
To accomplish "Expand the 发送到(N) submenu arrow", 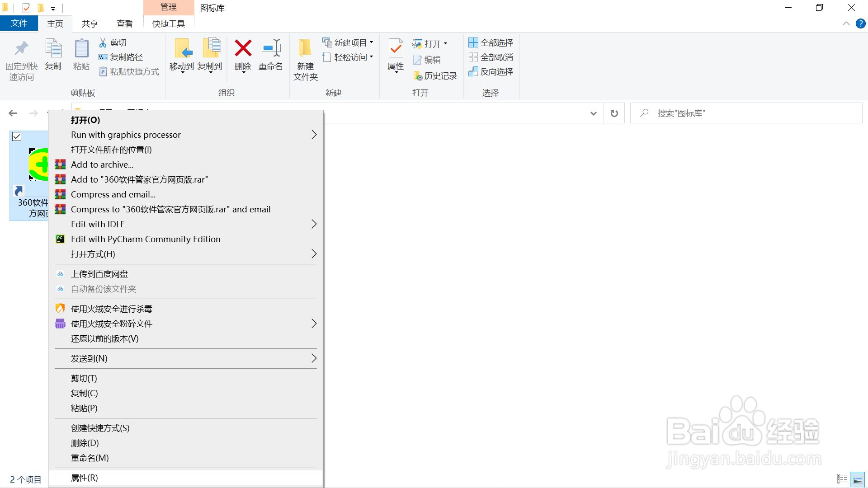I will (x=314, y=358).
